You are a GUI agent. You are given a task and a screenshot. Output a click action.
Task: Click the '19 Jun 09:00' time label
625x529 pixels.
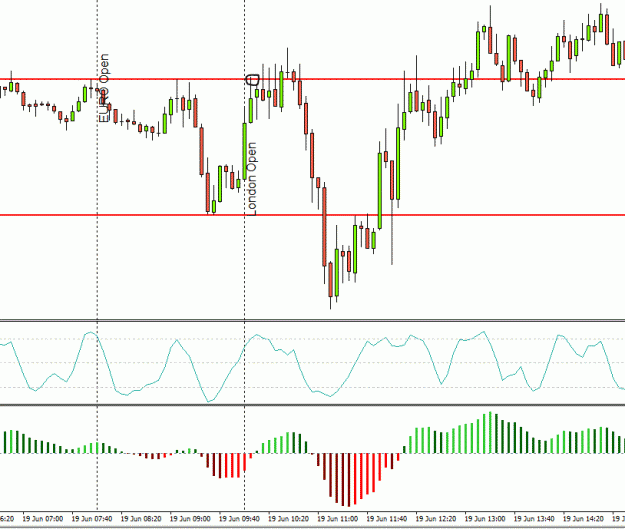click(x=190, y=519)
